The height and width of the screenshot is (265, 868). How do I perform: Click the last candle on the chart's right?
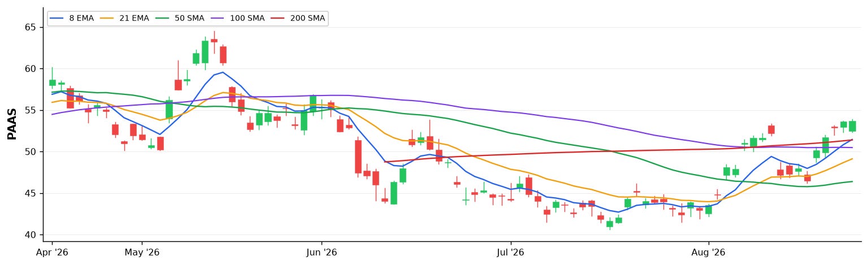(x=852, y=126)
